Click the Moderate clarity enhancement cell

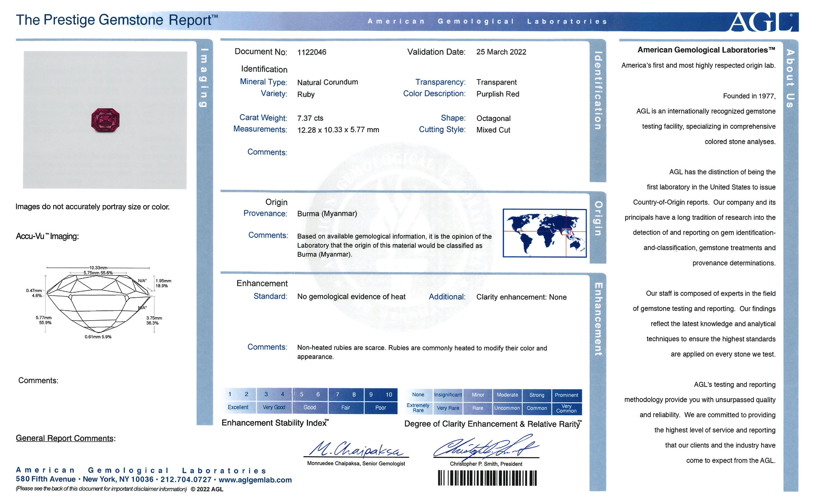point(507,395)
